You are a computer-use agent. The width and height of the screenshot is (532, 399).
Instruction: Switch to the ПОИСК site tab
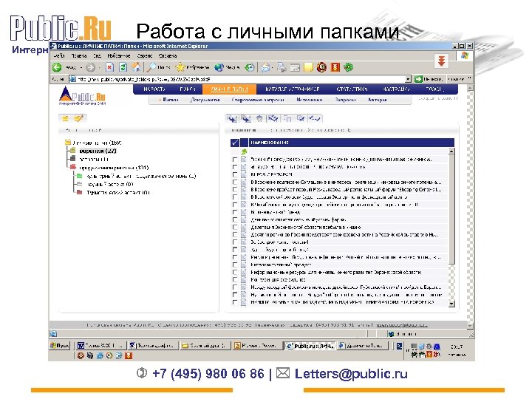tap(188, 89)
